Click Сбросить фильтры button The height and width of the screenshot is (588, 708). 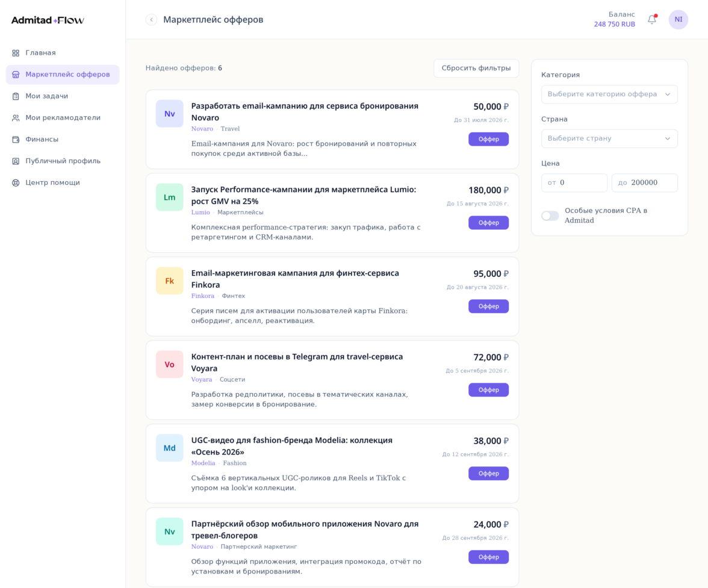click(476, 68)
